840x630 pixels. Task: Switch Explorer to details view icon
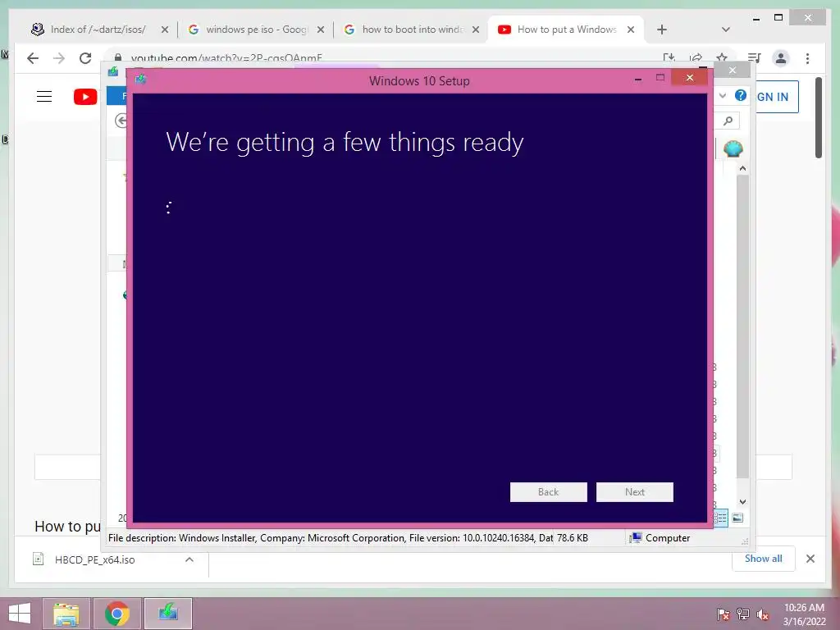pyautogui.click(x=721, y=518)
